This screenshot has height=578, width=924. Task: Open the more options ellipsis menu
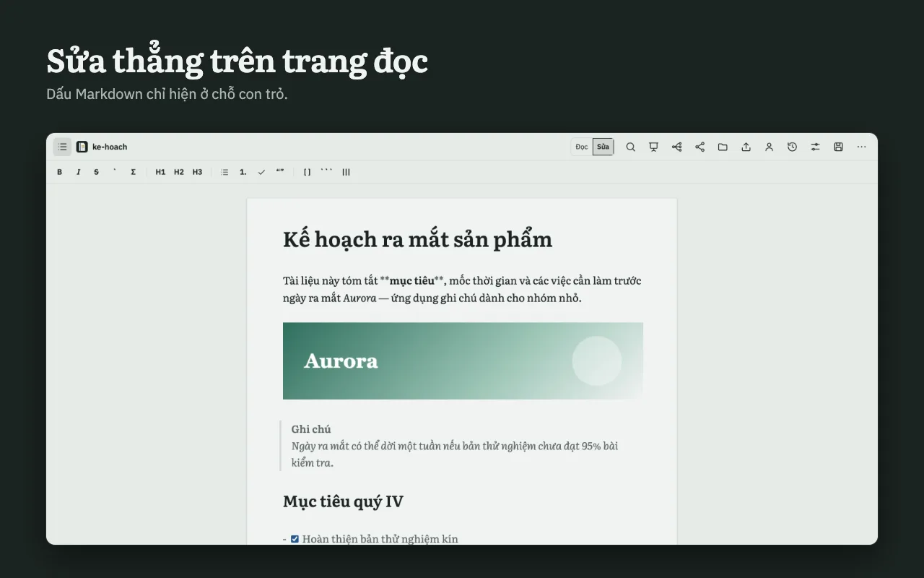[861, 147]
